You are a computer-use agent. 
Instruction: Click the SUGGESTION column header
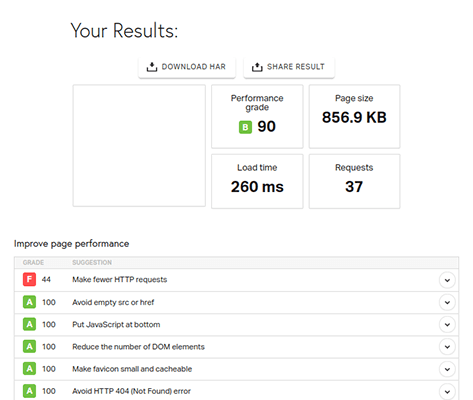tap(92, 263)
